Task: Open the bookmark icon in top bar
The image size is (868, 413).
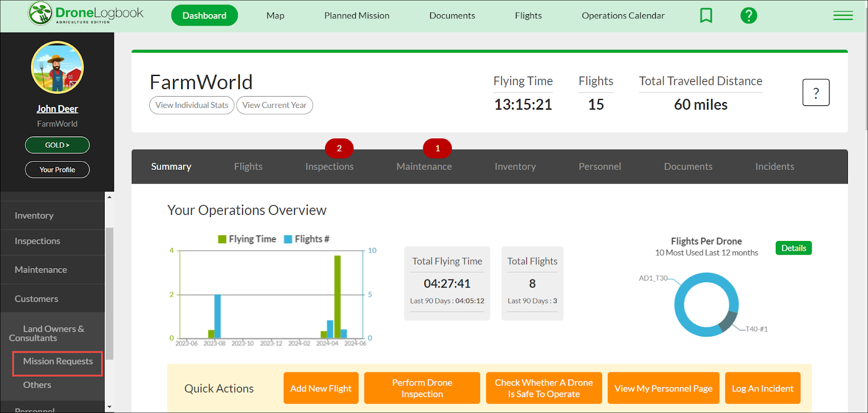Action: [706, 15]
